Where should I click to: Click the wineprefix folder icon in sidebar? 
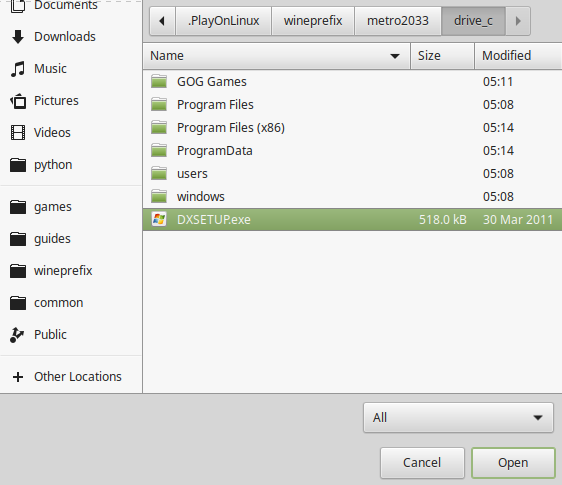18,271
